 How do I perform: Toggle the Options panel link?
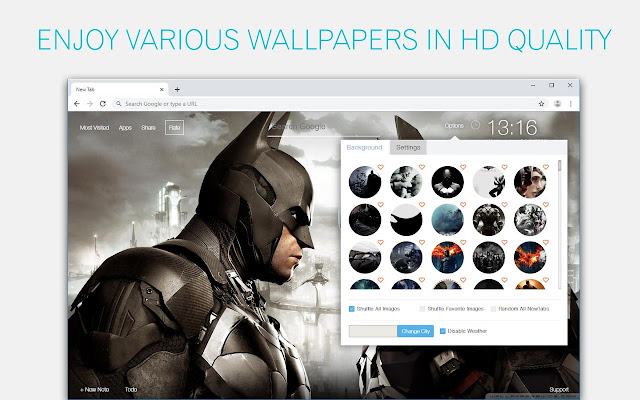point(454,125)
